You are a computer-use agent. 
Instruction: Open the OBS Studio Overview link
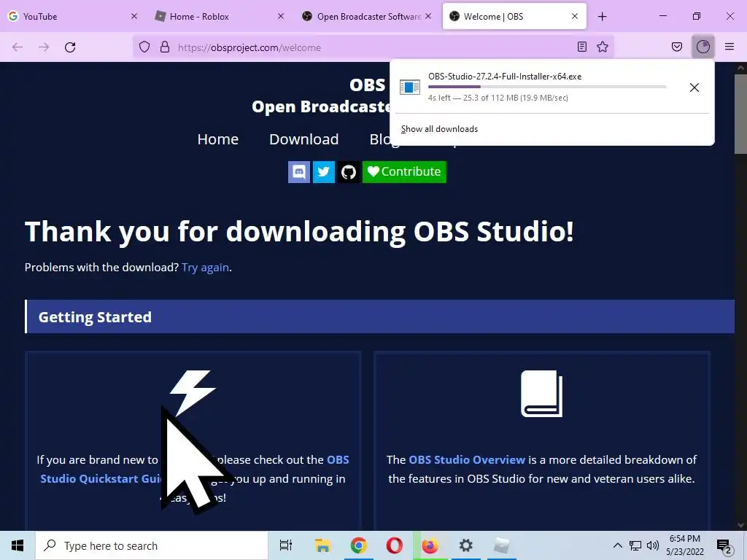pos(467,459)
